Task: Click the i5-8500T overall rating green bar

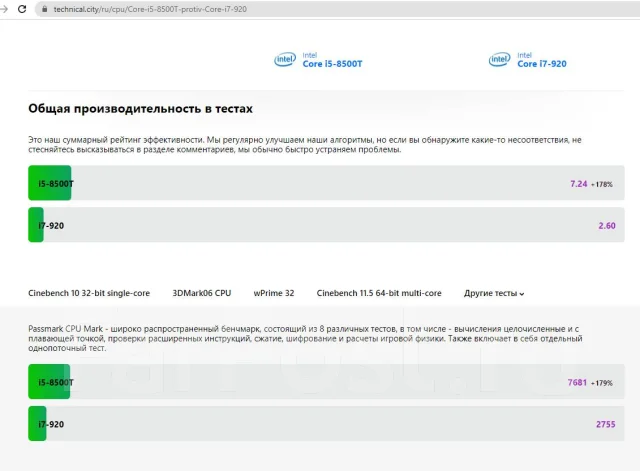Action: coord(50,183)
